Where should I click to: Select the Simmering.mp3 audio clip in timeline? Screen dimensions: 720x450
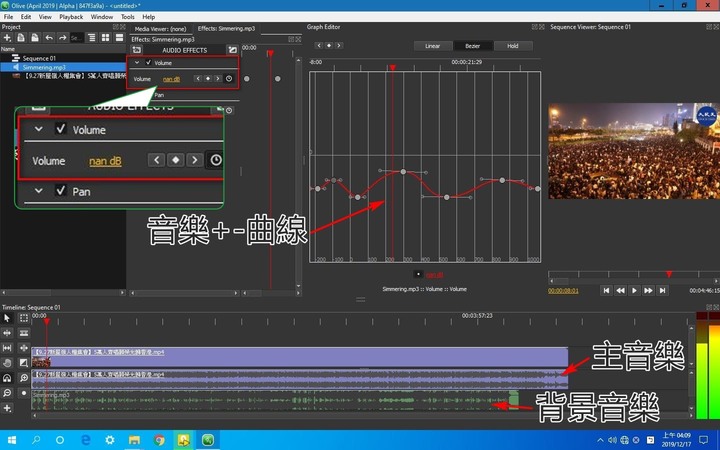point(275,400)
